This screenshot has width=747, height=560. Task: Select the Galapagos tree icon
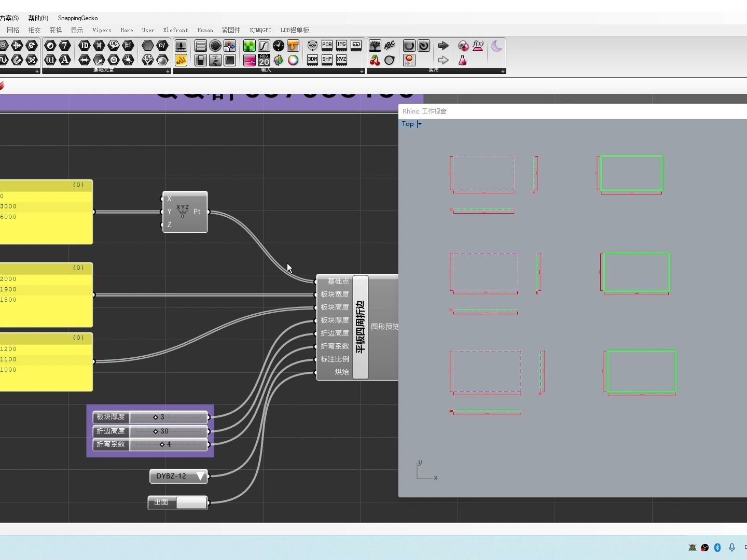(375, 46)
